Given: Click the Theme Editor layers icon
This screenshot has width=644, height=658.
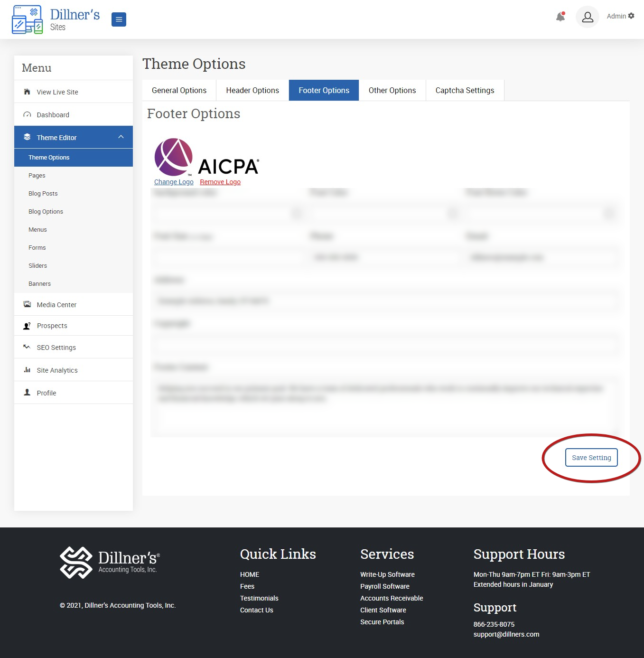Looking at the screenshot, I should 27,137.
